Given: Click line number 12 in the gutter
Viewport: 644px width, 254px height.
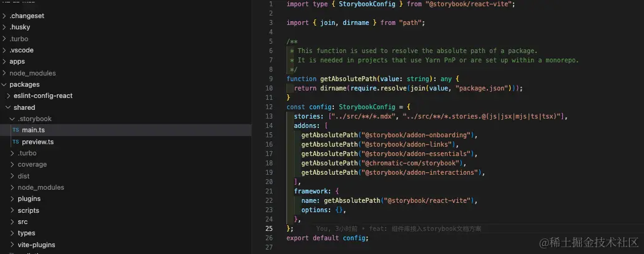Looking at the screenshot, I should tap(269, 107).
